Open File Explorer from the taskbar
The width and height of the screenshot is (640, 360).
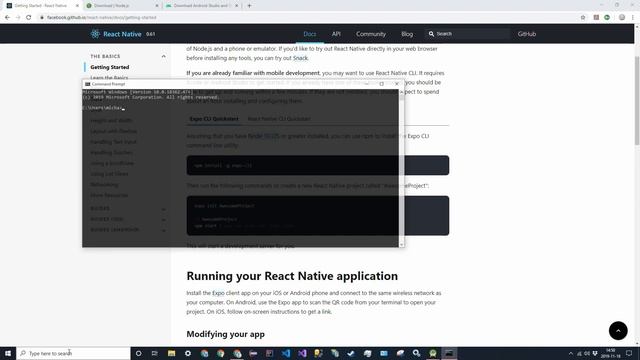(x=171, y=353)
